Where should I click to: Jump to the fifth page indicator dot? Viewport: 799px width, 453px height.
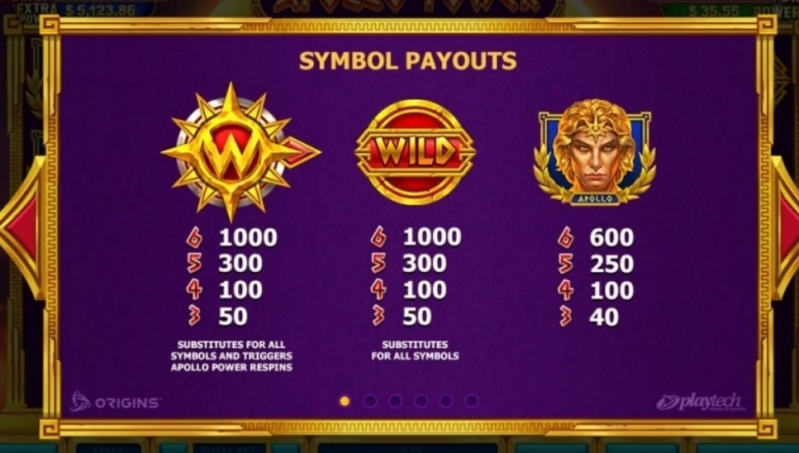click(x=446, y=401)
